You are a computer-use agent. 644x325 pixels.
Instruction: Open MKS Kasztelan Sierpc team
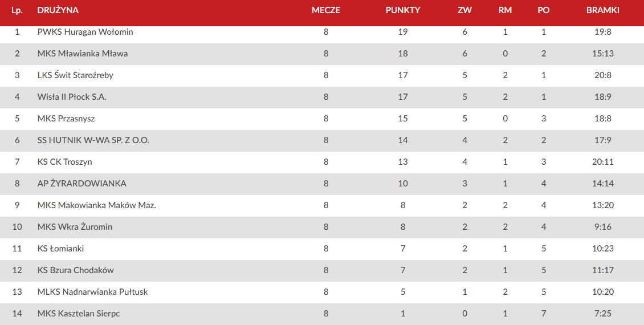coord(79,314)
